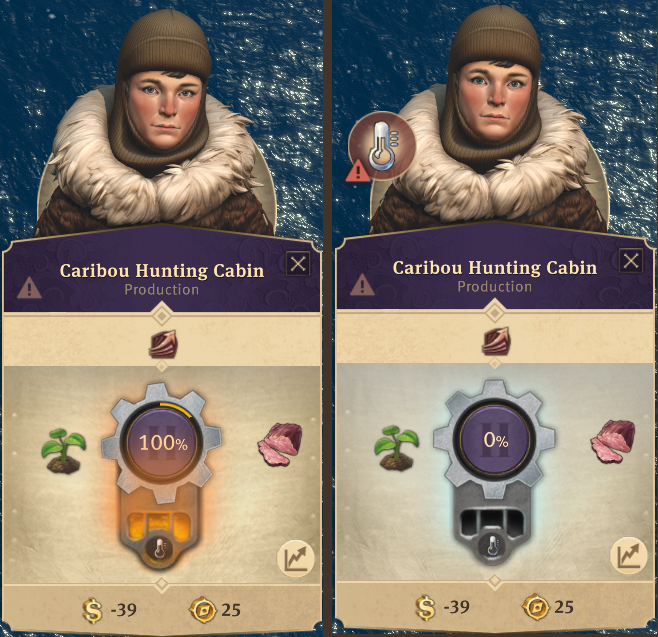
Task: Click the thermometer cold warning badge
Action: pyautogui.click(x=381, y=146)
